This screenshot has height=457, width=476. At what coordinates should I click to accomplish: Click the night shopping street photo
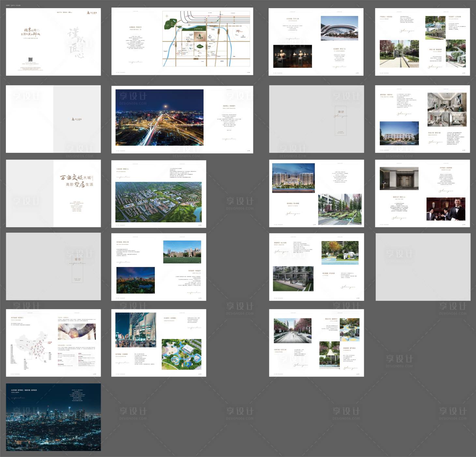click(x=136, y=330)
